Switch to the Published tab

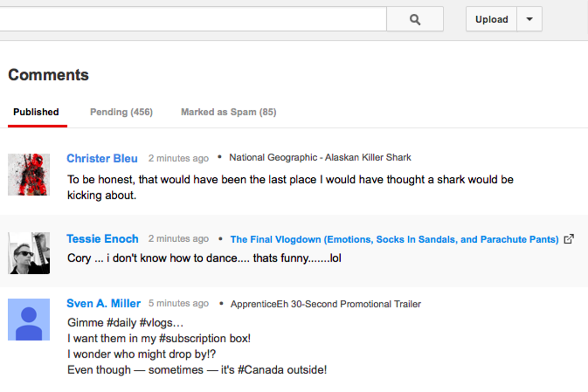[x=36, y=112]
